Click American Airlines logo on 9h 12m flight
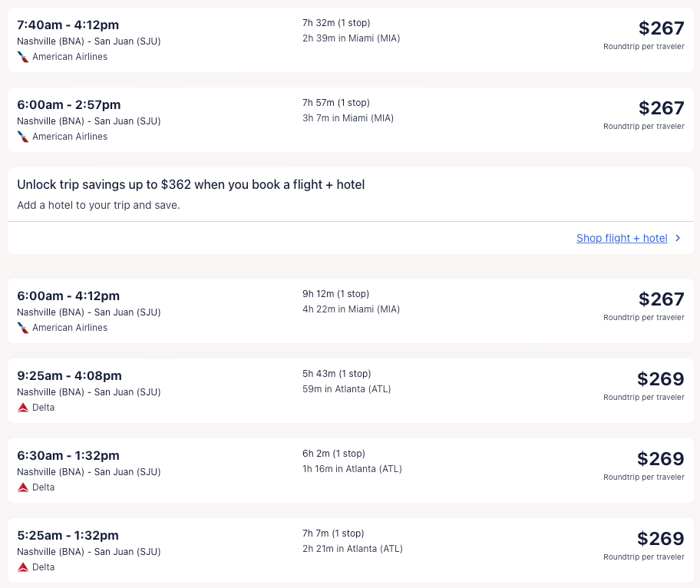 pyautogui.click(x=23, y=328)
